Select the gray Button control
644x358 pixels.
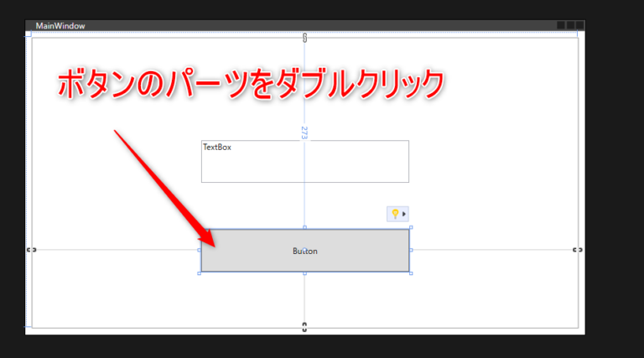pos(304,251)
